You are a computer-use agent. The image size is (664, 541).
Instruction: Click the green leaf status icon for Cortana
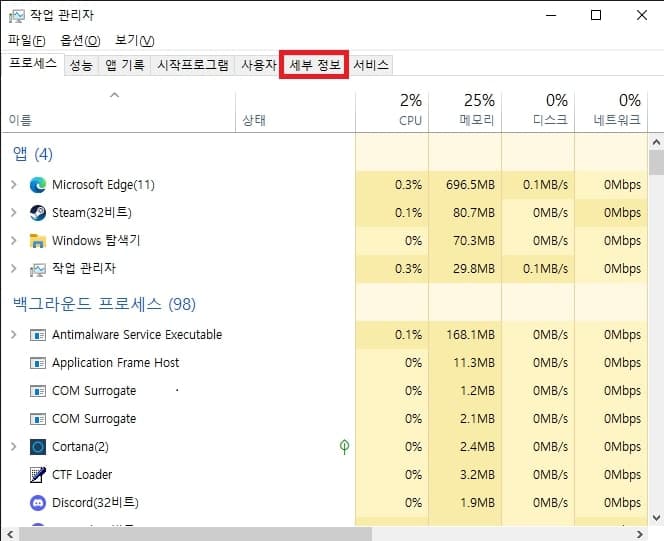click(345, 447)
